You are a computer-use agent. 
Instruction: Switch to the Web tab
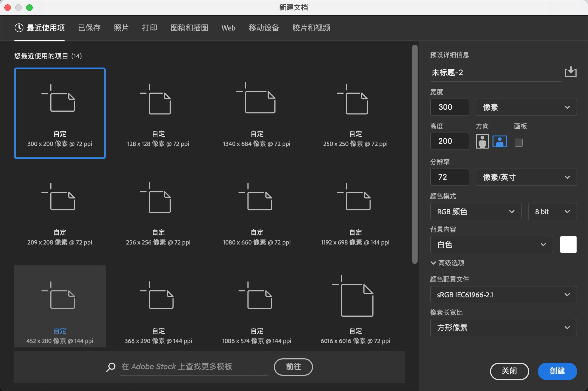228,28
